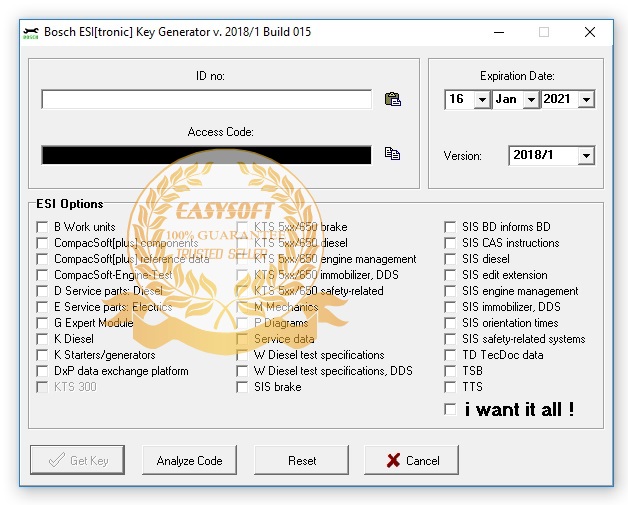Click the Cancel button
The width and height of the screenshot is (628, 505).
click(x=412, y=460)
